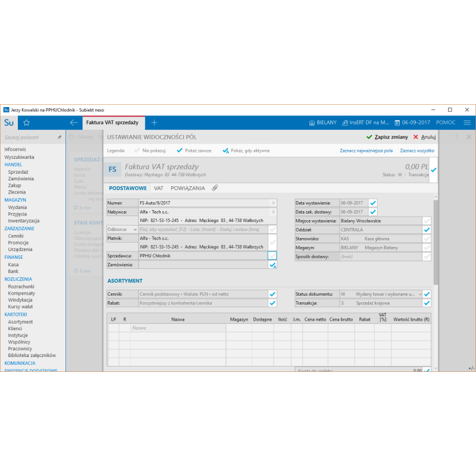This screenshot has height=476, width=476.
Task: Open a new tab with plus icon
Action: (154, 123)
